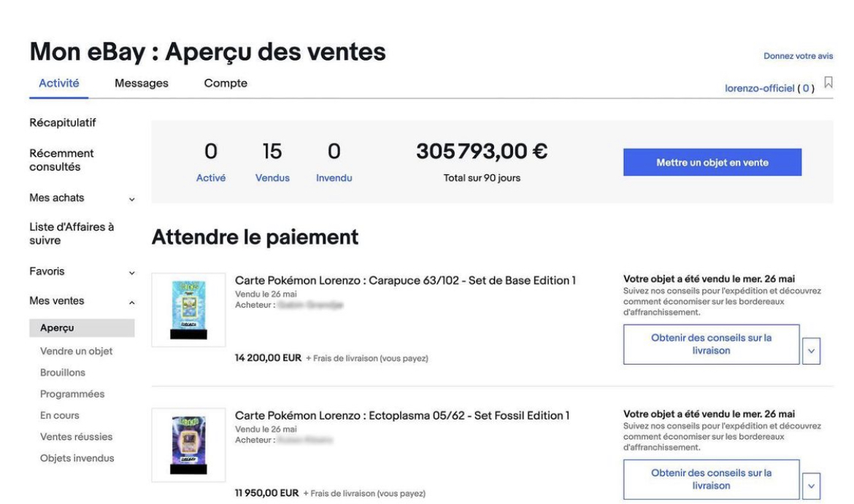This screenshot has height=504, width=854.
Task: Click the Donnez votre avis link
Action: [798, 56]
